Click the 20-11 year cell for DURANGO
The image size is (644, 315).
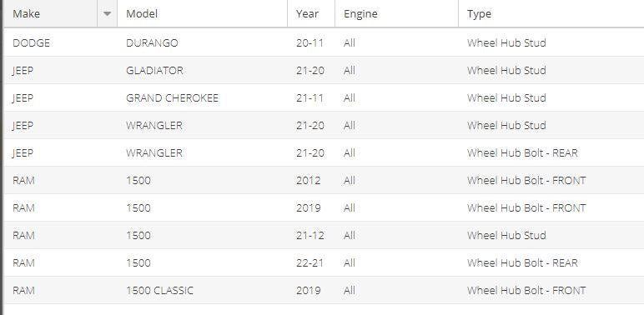[x=309, y=43]
